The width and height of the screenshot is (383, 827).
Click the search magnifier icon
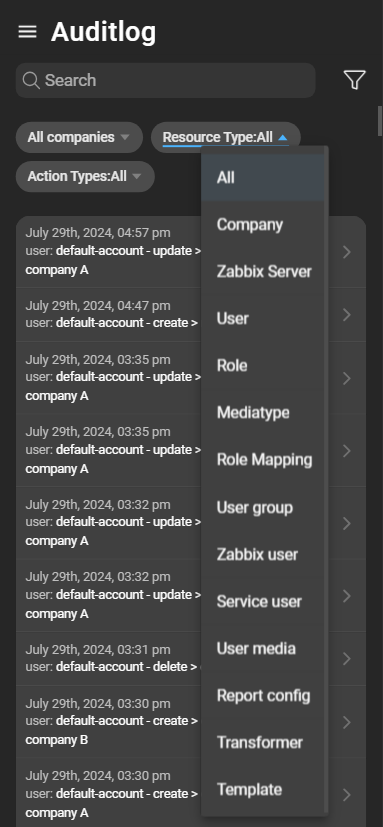pyautogui.click(x=31, y=80)
